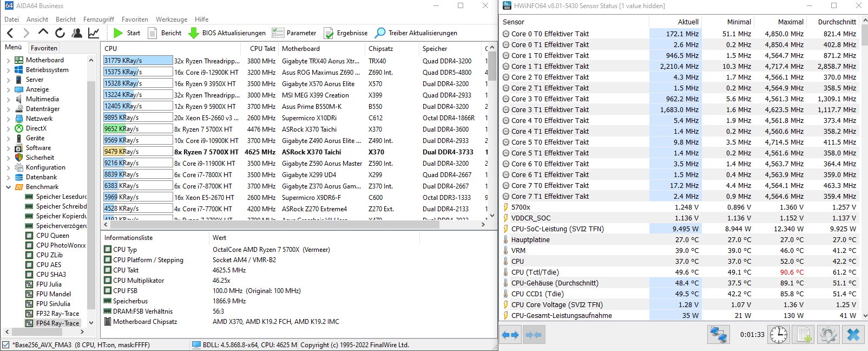Image resolution: width=868 pixels, height=351 pixels.
Task: Click CPU Multiplikator info row
Action: (298, 281)
